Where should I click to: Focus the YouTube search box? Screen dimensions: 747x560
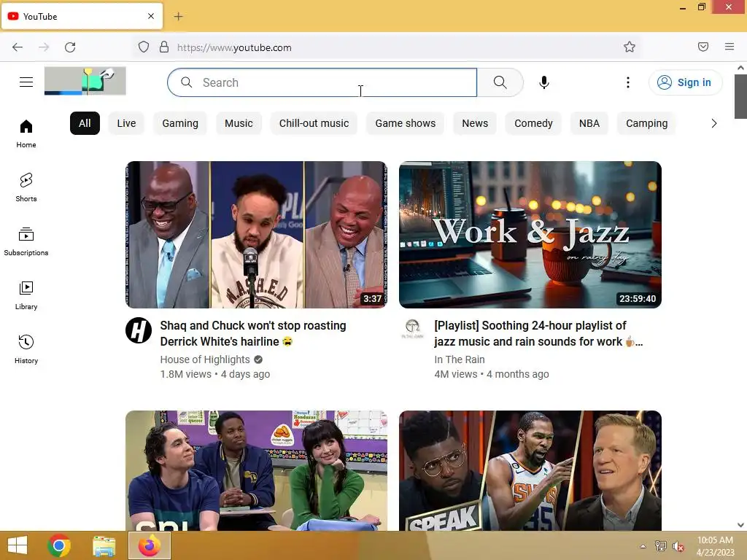point(322,82)
